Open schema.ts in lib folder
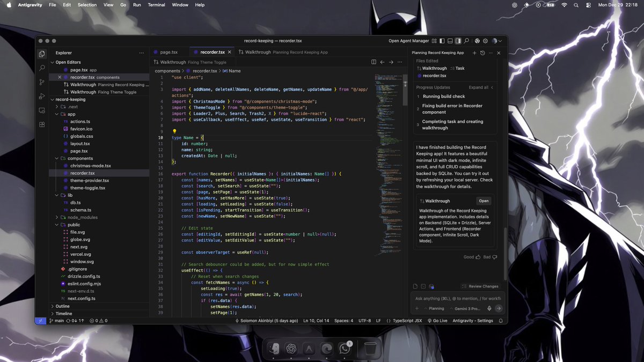The height and width of the screenshot is (362, 644). tap(80, 210)
